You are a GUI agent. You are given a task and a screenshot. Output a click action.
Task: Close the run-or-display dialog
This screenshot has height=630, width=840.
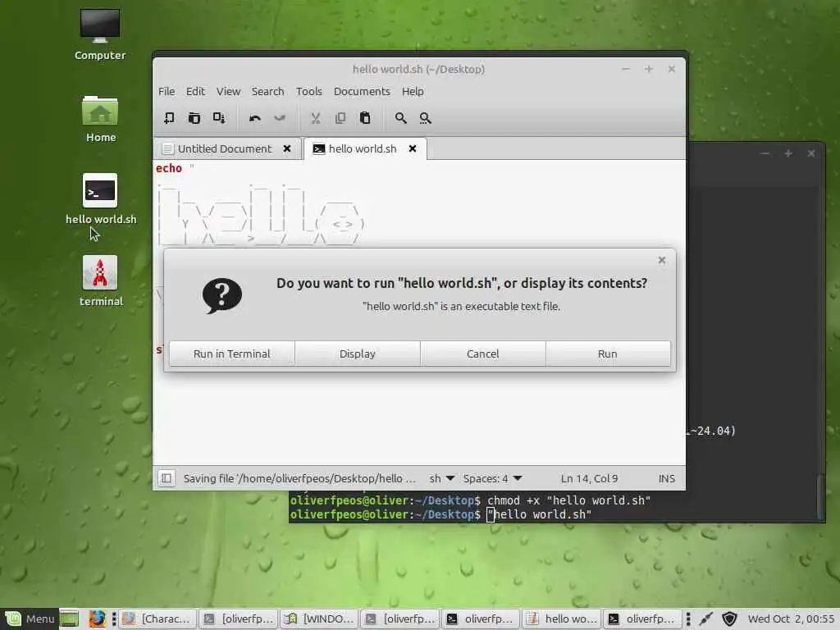662,260
